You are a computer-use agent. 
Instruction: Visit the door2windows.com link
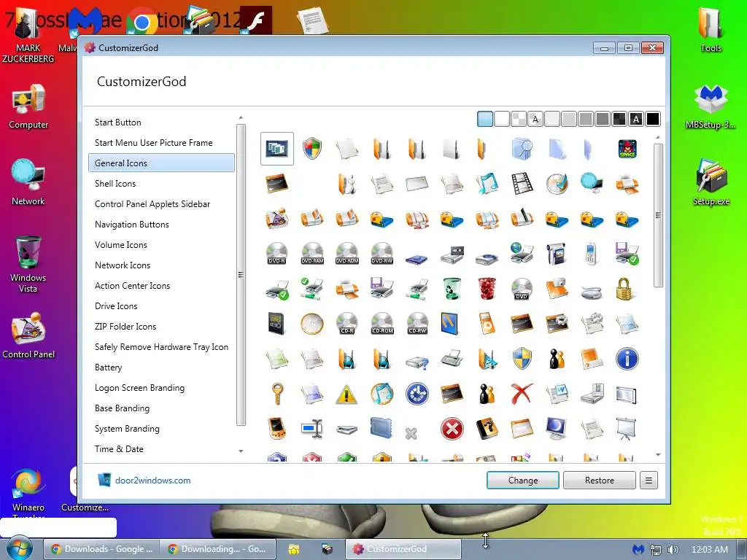pyautogui.click(x=152, y=481)
